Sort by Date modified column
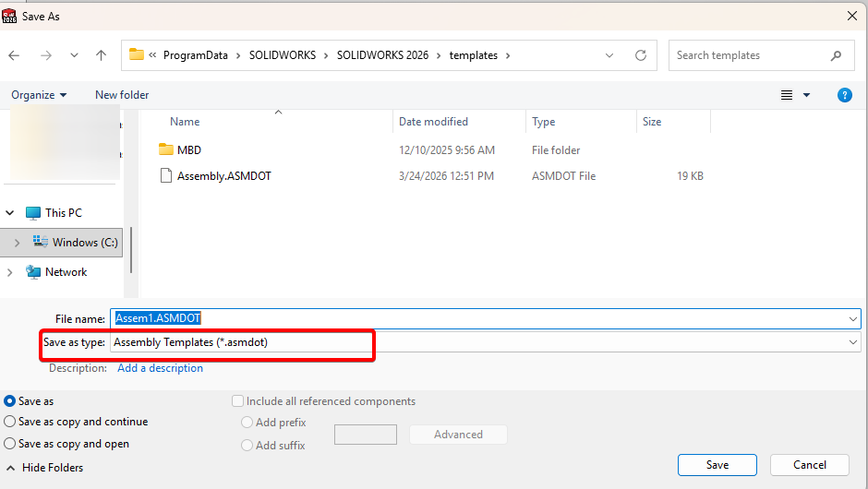 click(x=433, y=122)
